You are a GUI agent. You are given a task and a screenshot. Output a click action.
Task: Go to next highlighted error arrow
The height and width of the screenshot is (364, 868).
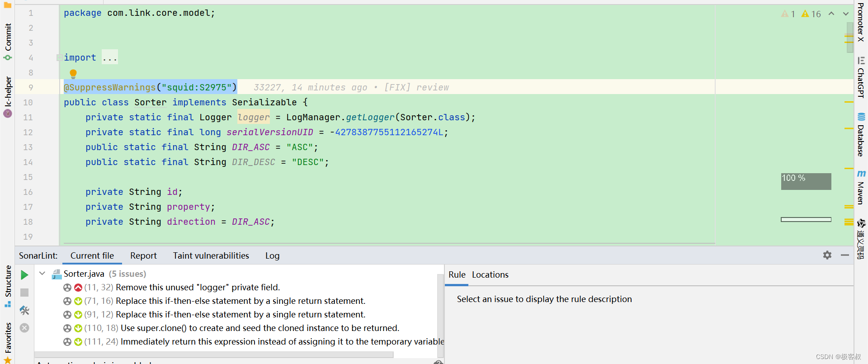[x=846, y=14]
